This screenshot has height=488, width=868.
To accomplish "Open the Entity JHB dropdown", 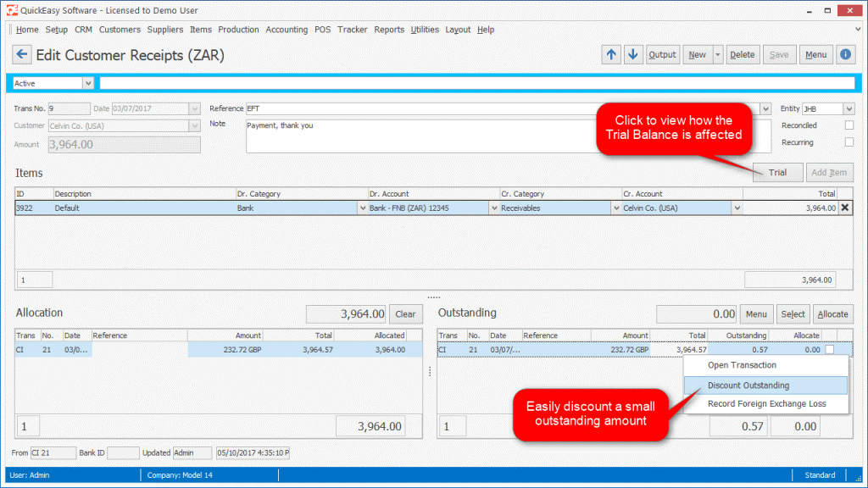I will click(849, 109).
